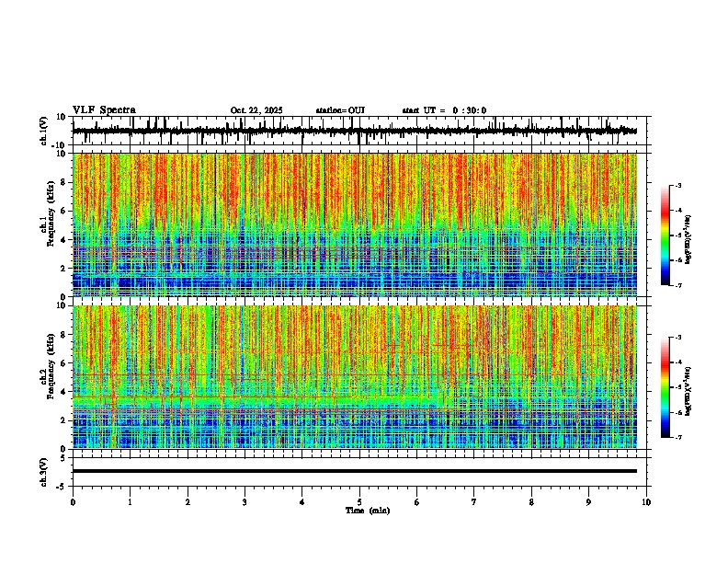This screenshot has height=563, width=728.
Task: Click time axis tick label "1"
Action: (x=130, y=502)
